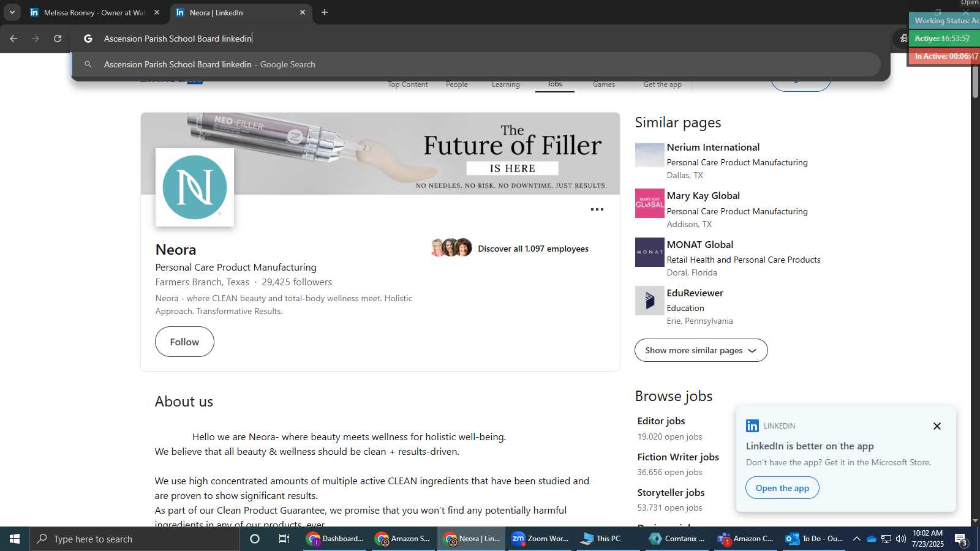
Task: Click the browser back arrow
Action: (x=13, y=39)
